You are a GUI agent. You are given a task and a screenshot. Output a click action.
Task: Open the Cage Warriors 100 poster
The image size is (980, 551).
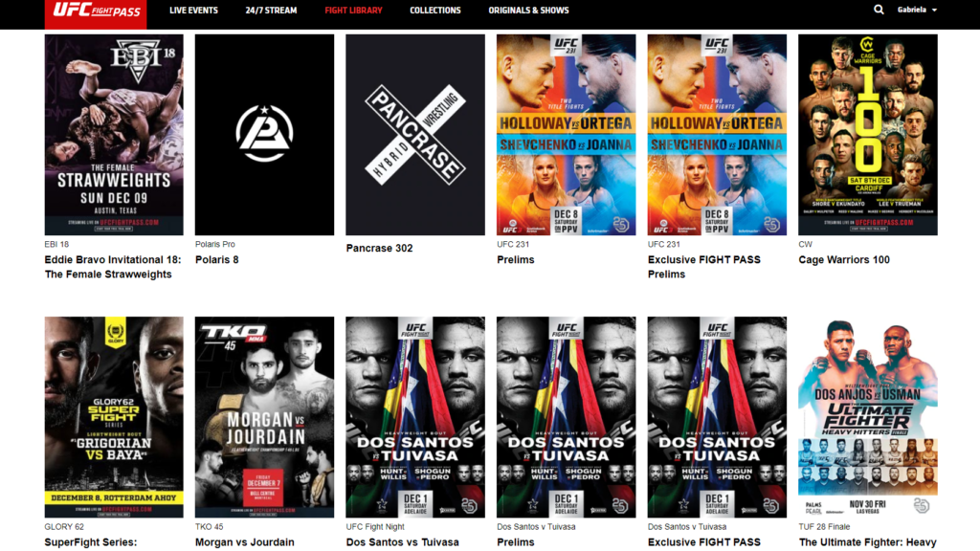pyautogui.click(x=867, y=135)
